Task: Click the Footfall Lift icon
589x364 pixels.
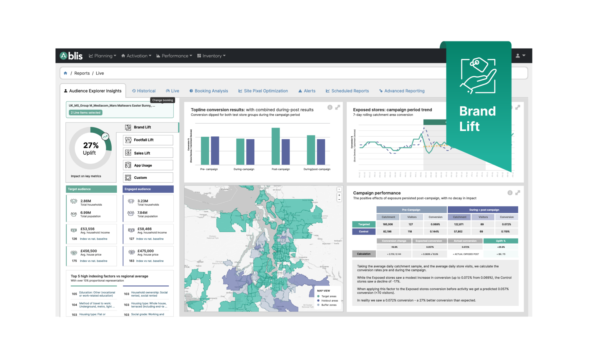Action: click(x=128, y=140)
